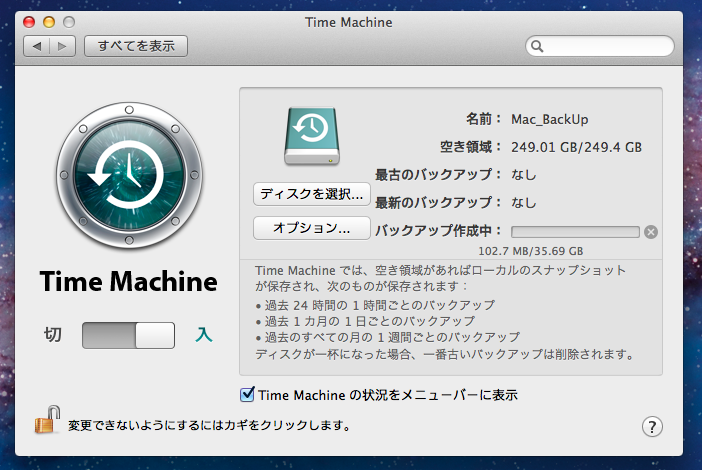This screenshot has height=470, width=702.
Task: Click the 最新のバックアップ label
Action: [438, 203]
